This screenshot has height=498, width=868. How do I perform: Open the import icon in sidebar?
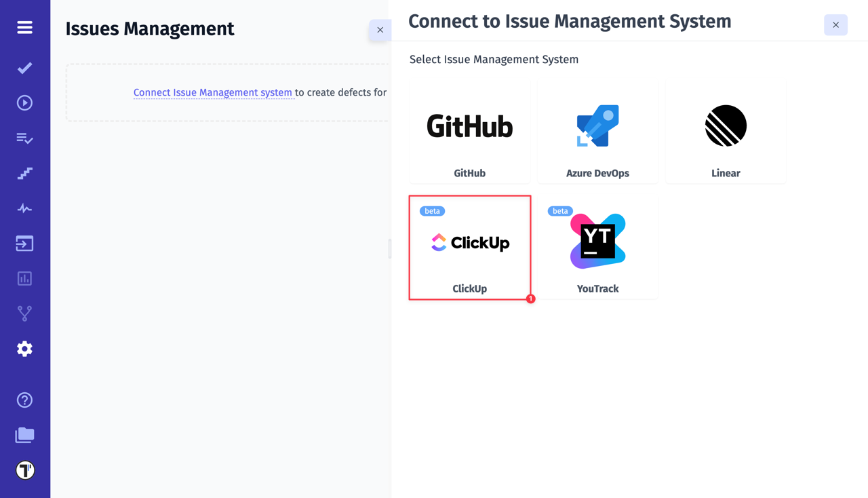tap(24, 243)
